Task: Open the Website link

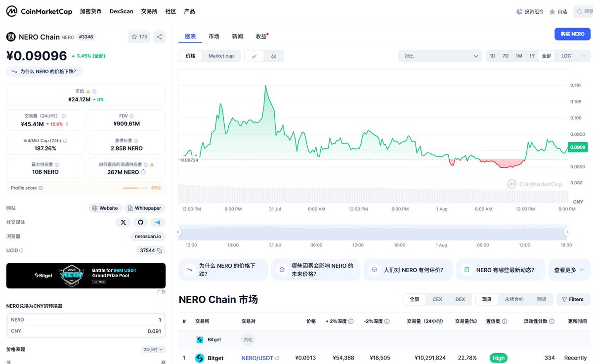Action: (x=105, y=208)
